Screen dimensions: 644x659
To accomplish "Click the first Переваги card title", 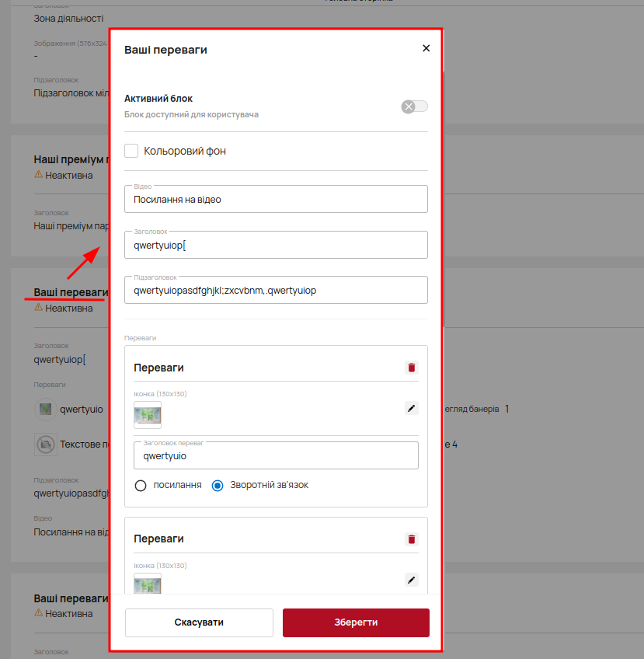I will pyautogui.click(x=158, y=368).
